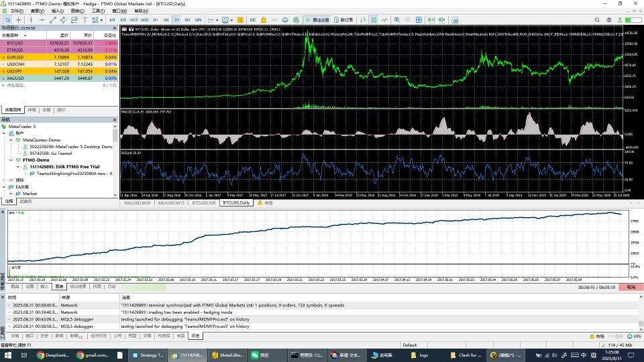Cancel the running strategy test
This screenshot has width=644, height=362.
[x=631, y=288]
